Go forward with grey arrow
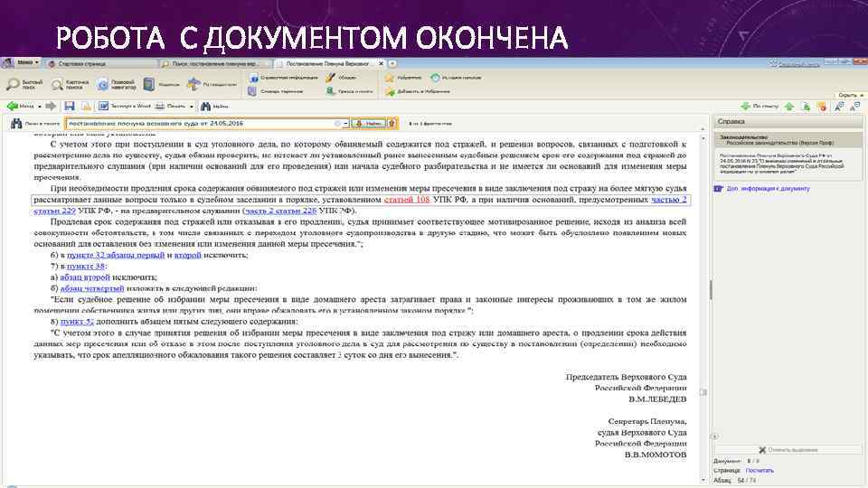868x488 pixels. [x=51, y=106]
